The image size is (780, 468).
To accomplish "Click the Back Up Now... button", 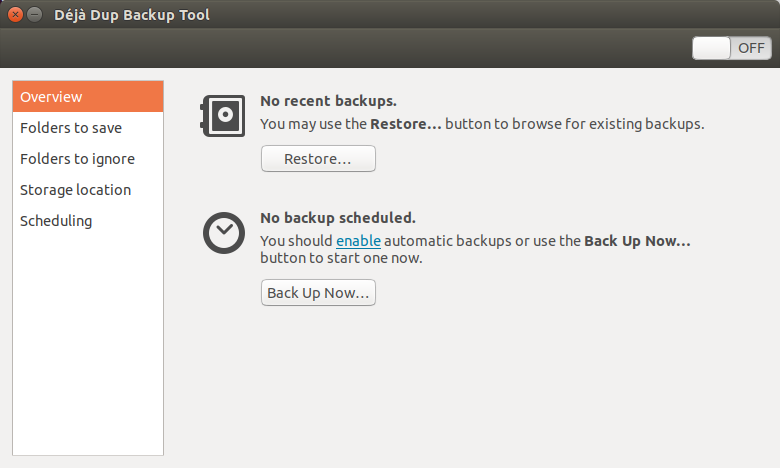I will 318,292.
